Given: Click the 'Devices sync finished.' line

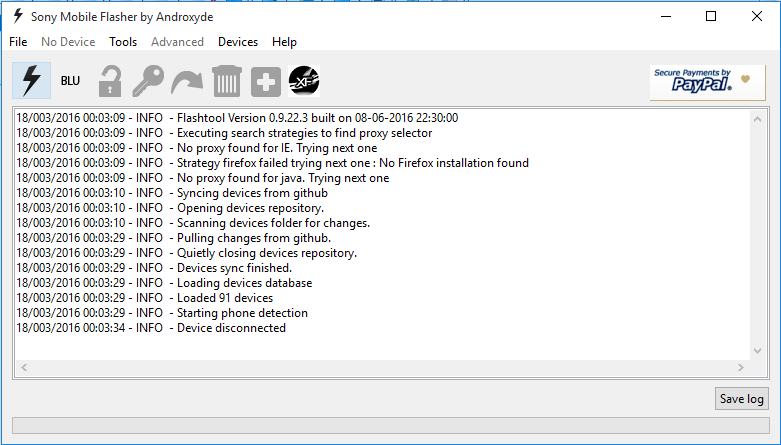Looking at the screenshot, I should point(154,268).
